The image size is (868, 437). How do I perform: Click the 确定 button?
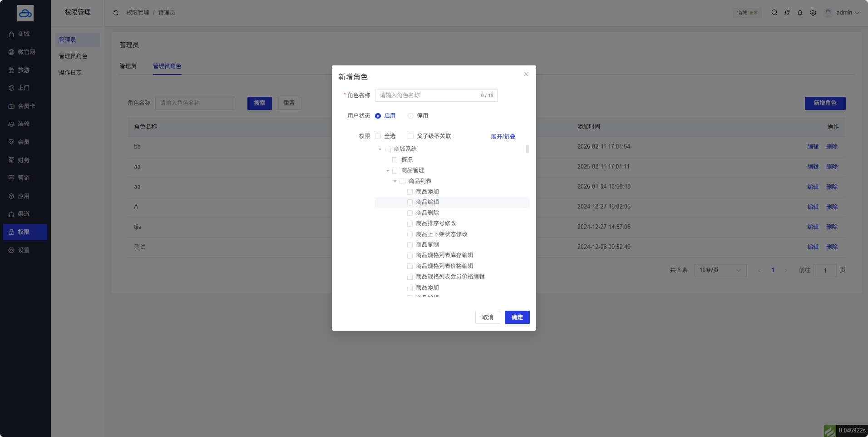coord(517,317)
